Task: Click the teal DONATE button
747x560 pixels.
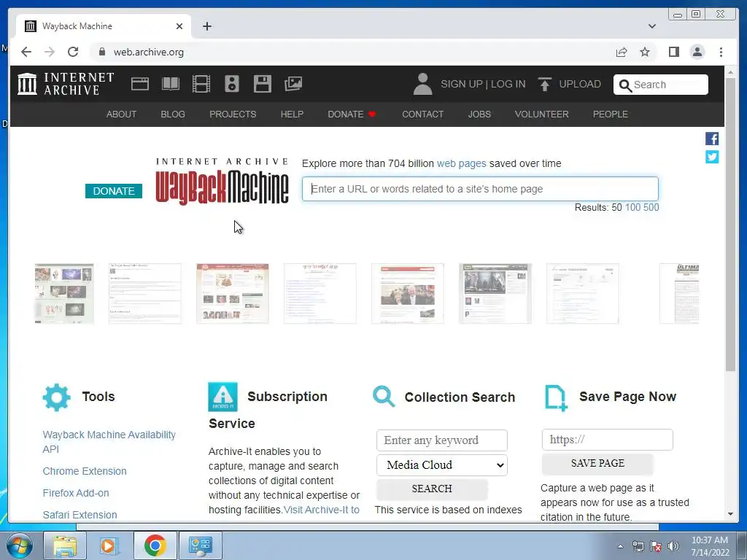Action: click(x=113, y=191)
